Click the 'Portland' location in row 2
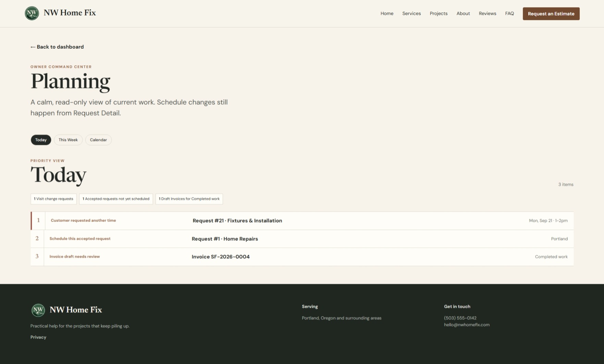 559,239
